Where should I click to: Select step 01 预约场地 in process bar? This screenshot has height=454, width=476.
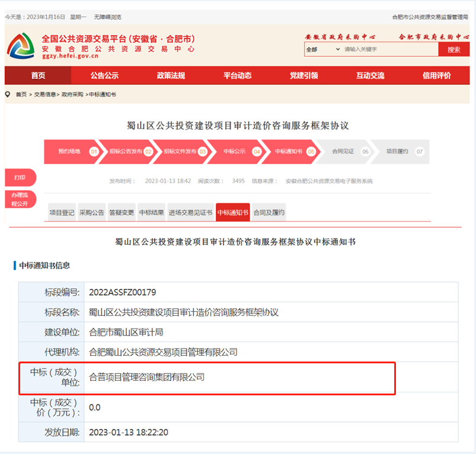(72, 152)
